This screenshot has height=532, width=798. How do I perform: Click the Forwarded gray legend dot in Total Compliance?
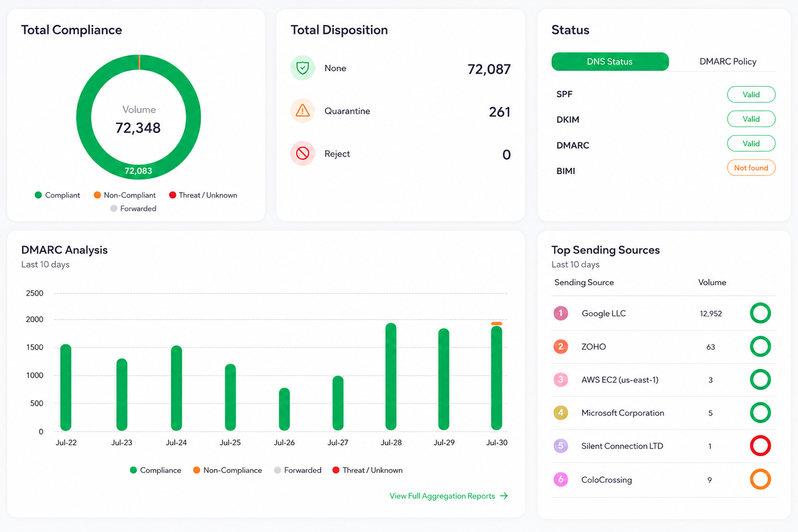pos(113,208)
